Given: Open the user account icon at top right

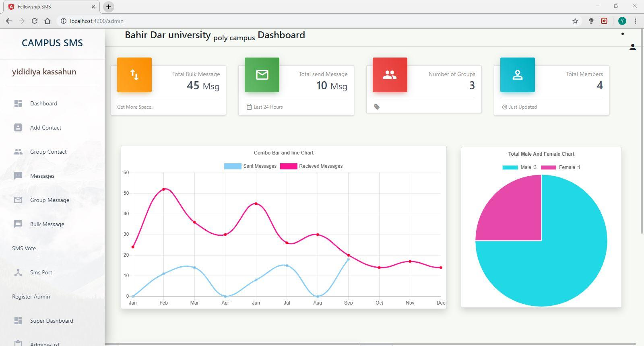Looking at the screenshot, I should 632,47.
